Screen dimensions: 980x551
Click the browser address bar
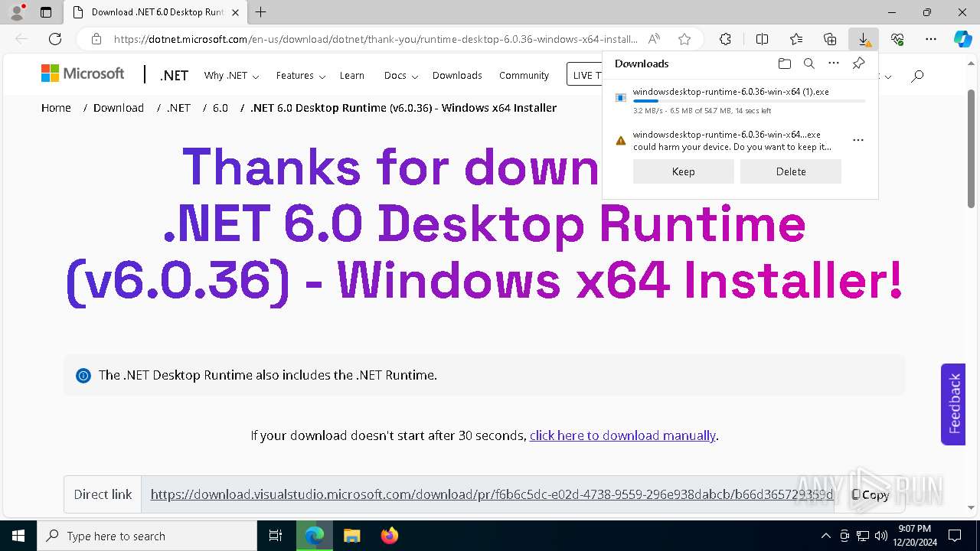tap(375, 39)
